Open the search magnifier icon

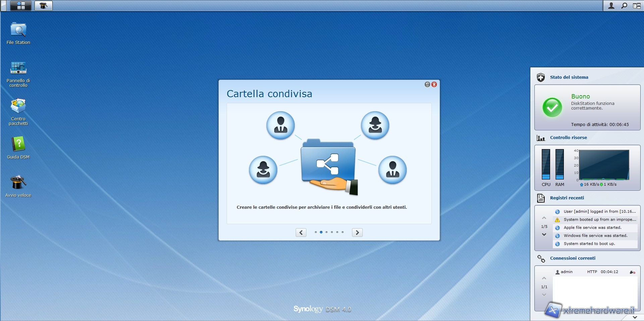point(624,6)
